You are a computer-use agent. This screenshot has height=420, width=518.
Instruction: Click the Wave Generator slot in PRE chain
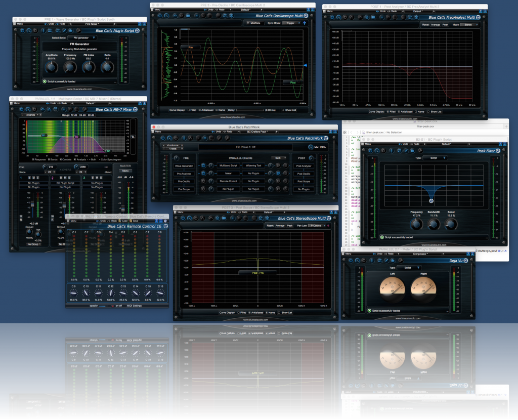(x=184, y=166)
